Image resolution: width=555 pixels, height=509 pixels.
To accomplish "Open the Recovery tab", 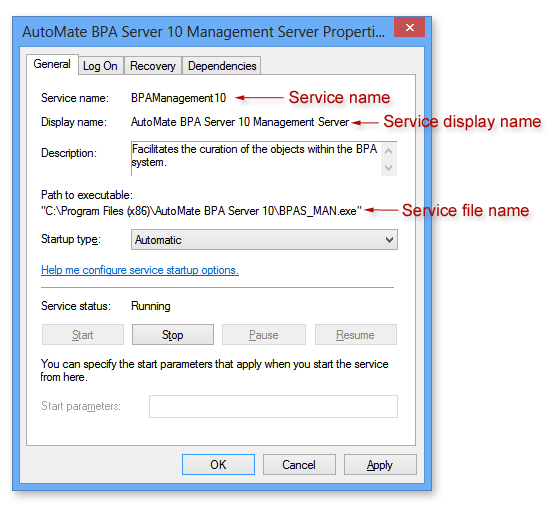I will [x=153, y=66].
